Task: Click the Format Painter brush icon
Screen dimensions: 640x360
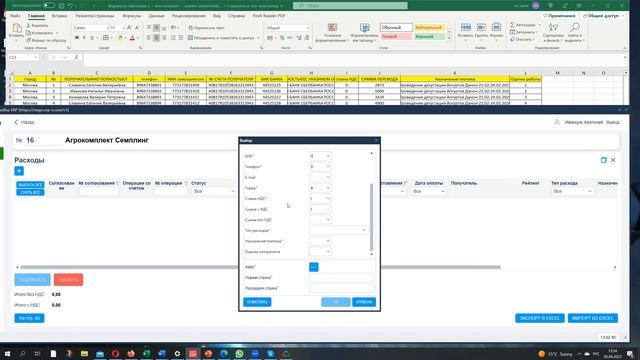Action: point(29,40)
